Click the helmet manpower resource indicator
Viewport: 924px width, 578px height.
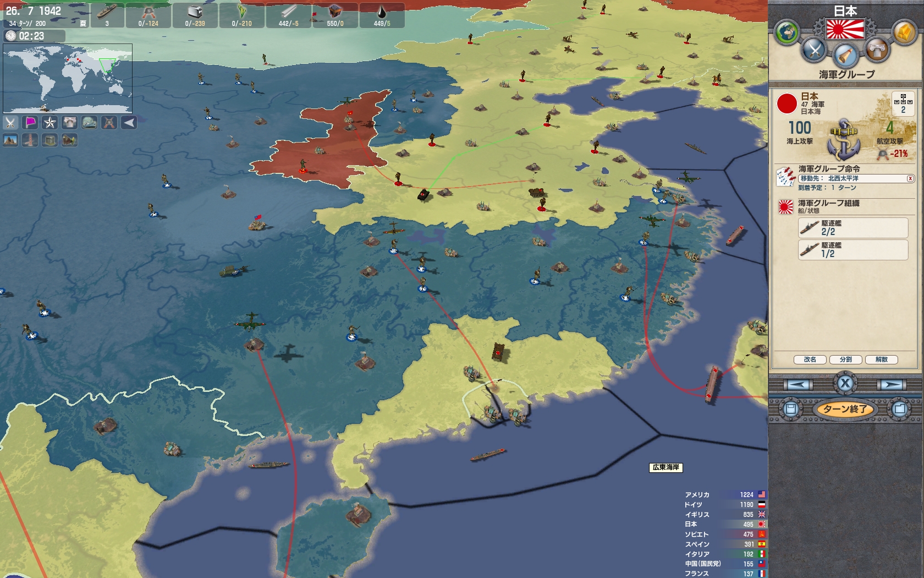pos(148,15)
